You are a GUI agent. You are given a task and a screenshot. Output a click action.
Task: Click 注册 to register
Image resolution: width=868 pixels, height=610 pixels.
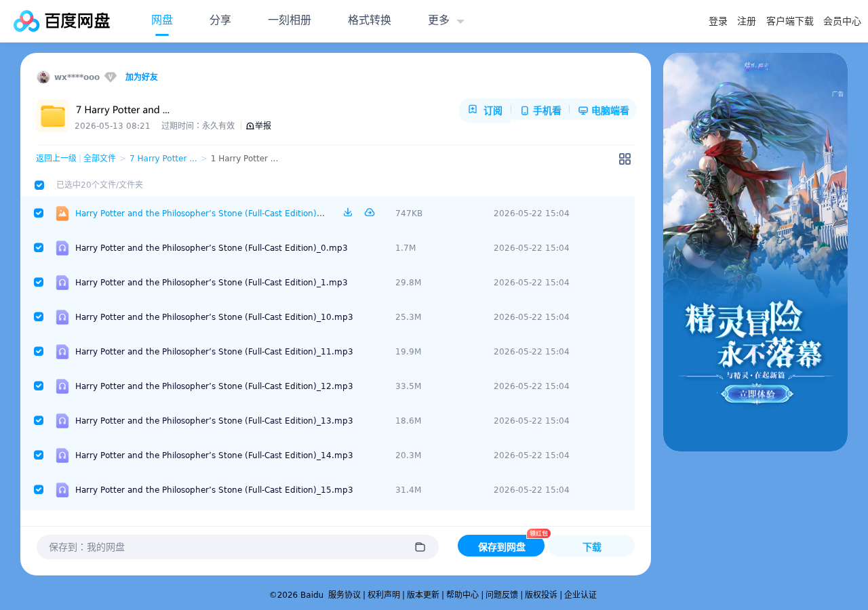click(x=747, y=21)
